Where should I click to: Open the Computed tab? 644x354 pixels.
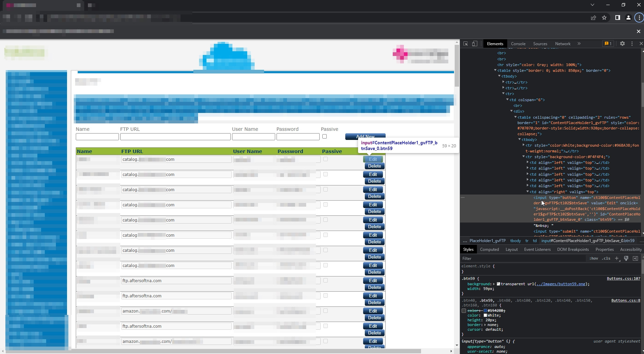(x=489, y=249)
